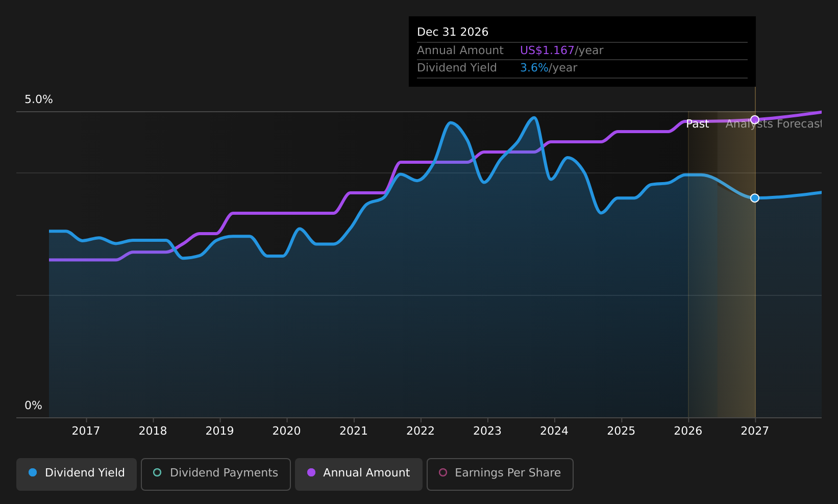Toggle the Dividend Yield series

(x=77, y=474)
